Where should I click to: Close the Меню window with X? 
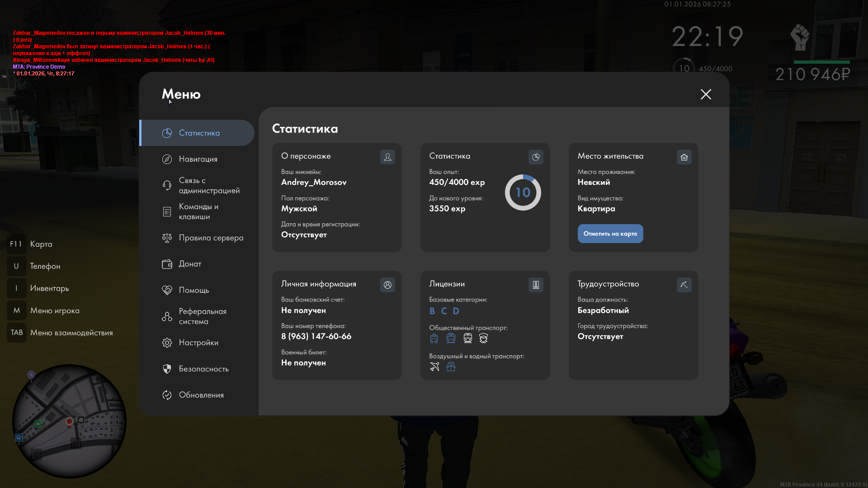tap(706, 94)
